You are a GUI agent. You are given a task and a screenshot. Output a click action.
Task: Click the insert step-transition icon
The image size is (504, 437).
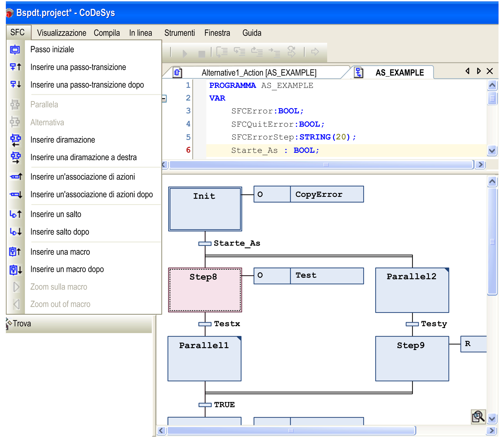coord(16,67)
